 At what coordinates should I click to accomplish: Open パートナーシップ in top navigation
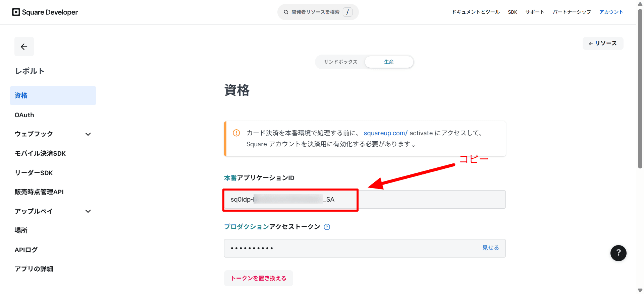[x=572, y=12]
